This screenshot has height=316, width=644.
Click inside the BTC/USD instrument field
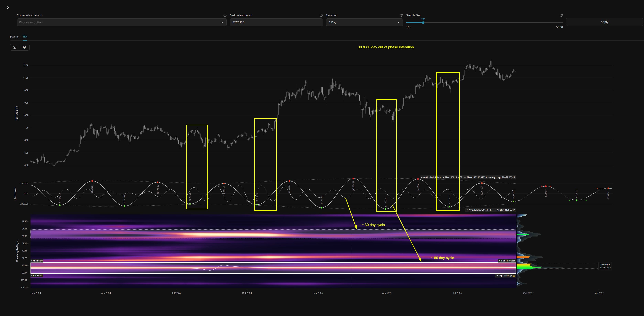276,22
